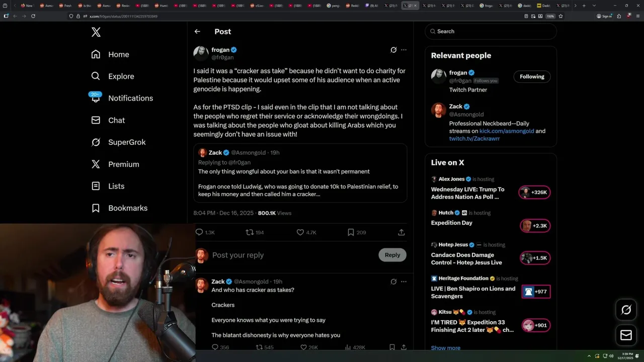Click Grok icon on frogan's post
Viewport: 644px width, 362px height.
[393, 50]
